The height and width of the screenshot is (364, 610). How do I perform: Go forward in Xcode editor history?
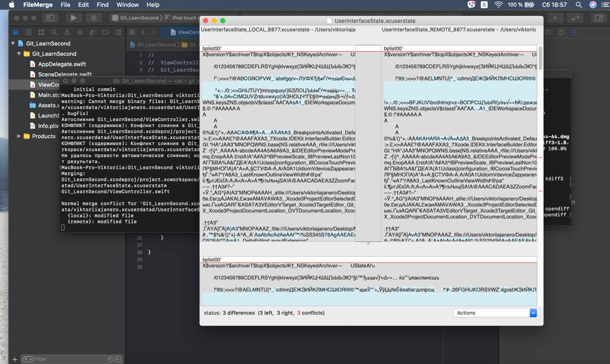(153, 32)
